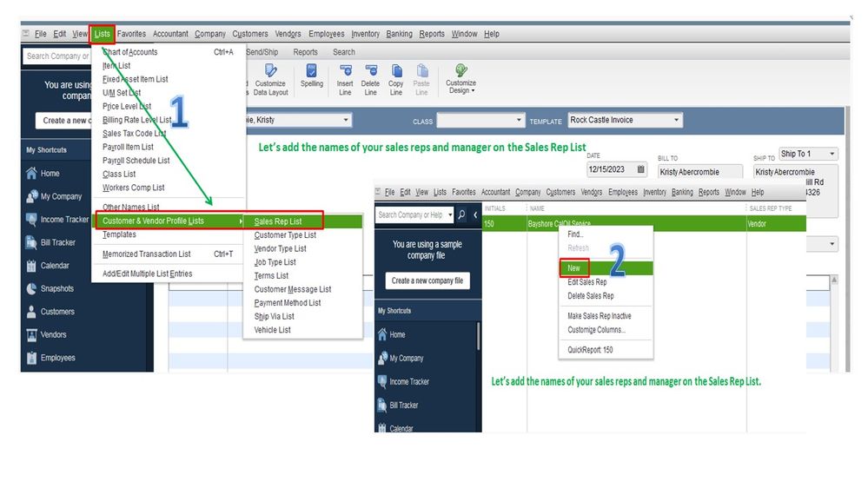868x488 pixels.
Task: Open the Accountant menu in main window
Action: 170,34
